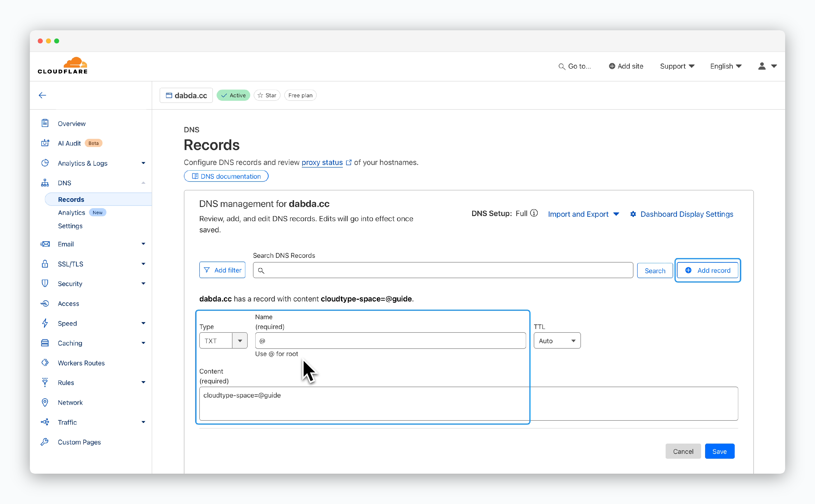The image size is (815, 504).
Task: Open the Workers Routes page
Action: coord(81,363)
